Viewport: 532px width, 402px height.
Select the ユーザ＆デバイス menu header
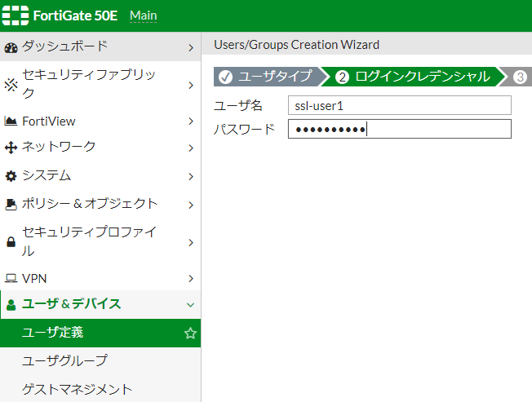tap(100, 304)
